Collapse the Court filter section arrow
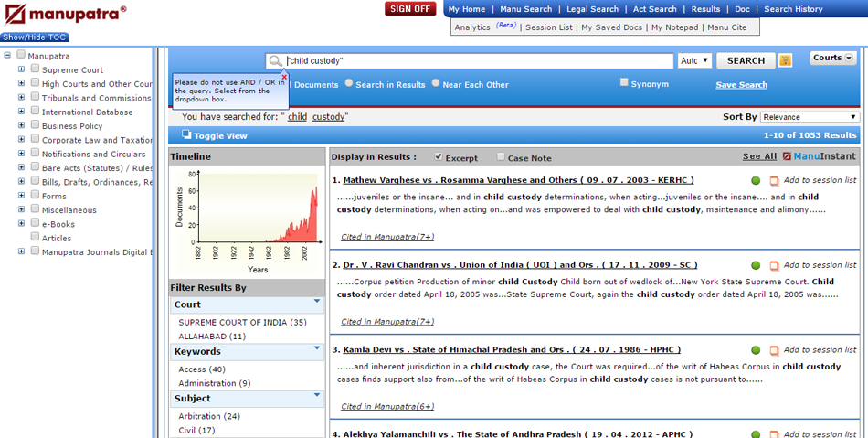The image size is (868, 438). pos(317,301)
